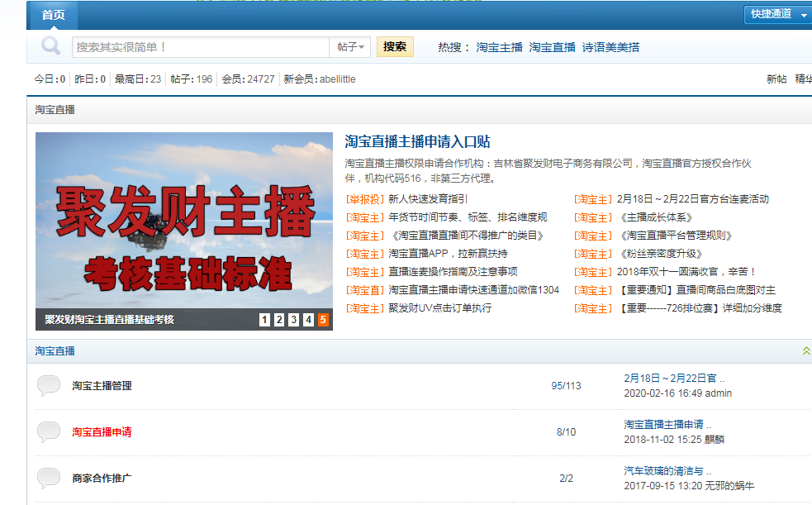812x505 pixels.
Task: Open the red 淘宝直播申请 forum
Action: 102,432
